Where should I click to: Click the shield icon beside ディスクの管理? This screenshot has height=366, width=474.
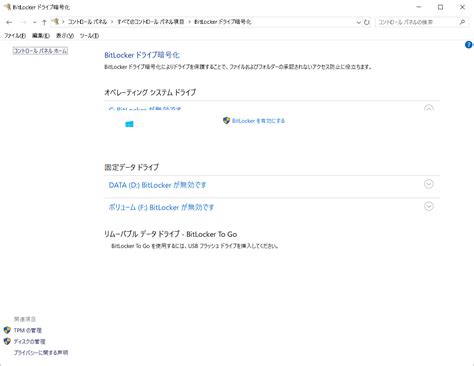pos(7,341)
